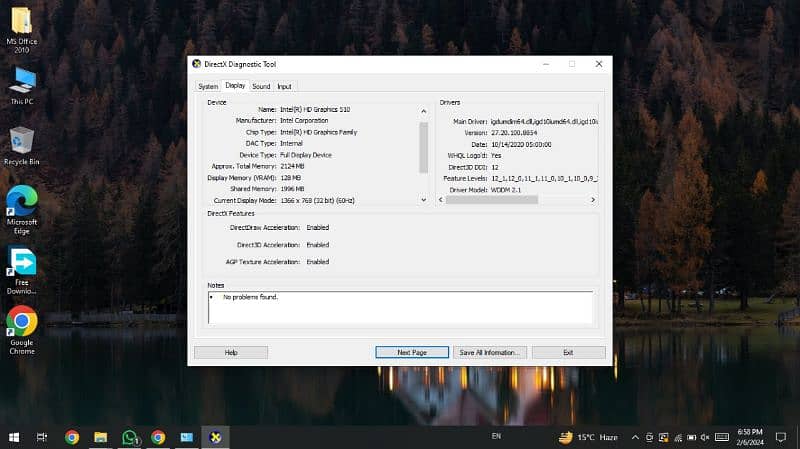The height and width of the screenshot is (449, 800).
Task: Open the Windows Start menu
Action: click(x=14, y=437)
